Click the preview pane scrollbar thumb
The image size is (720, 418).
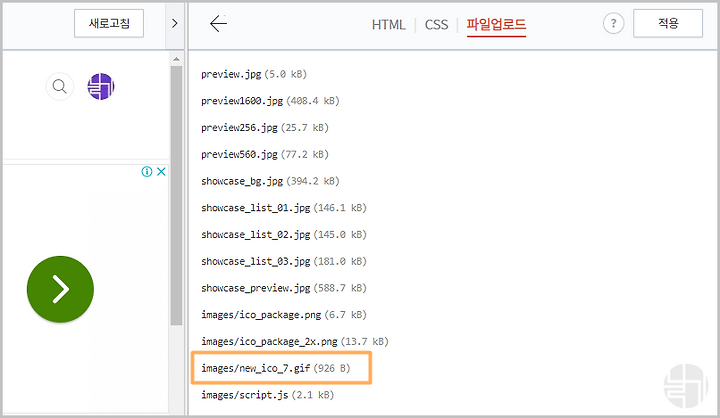pos(176,195)
